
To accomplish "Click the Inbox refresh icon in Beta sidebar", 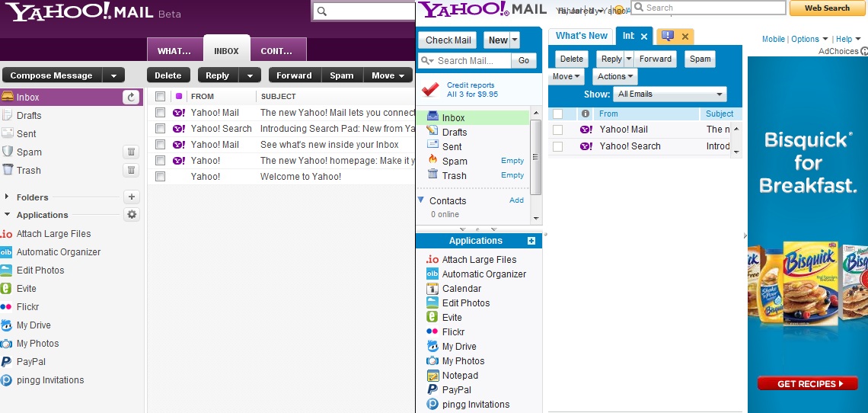I will tap(131, 97).
